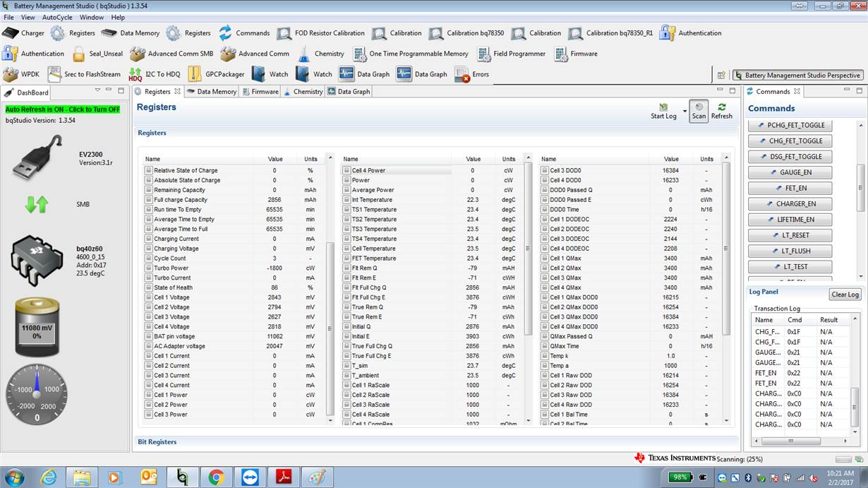This screenshot has width=868, height=488.
Task: Open Adobe Reader from the taskbar
Action: (284, 477)
